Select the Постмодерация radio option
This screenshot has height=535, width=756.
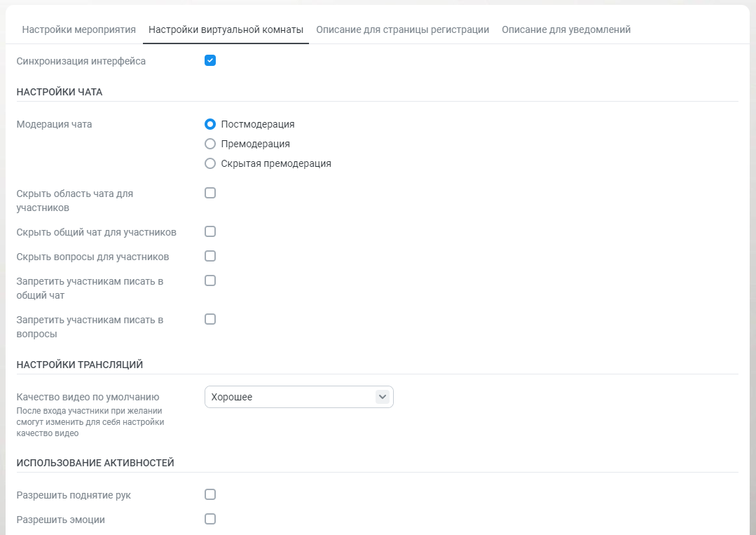point(210,125)
